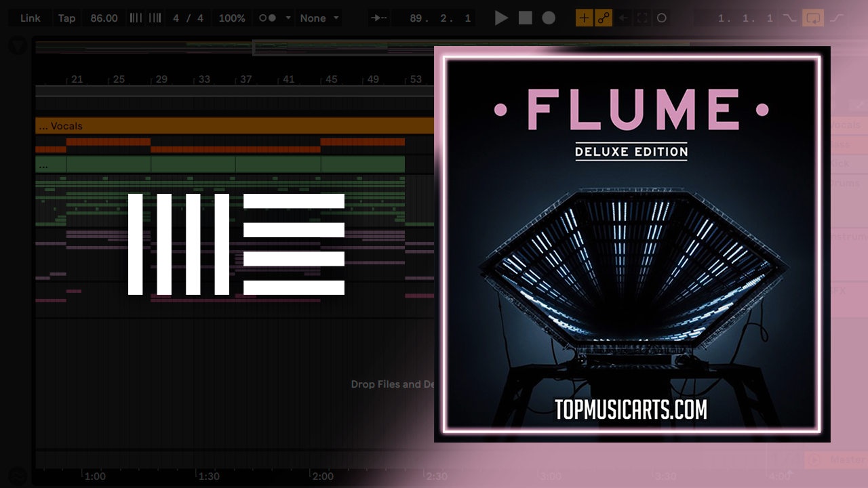Click the Punch-In switch icon
The height and width of the screenshot is (488, 868).
point(789,18)
